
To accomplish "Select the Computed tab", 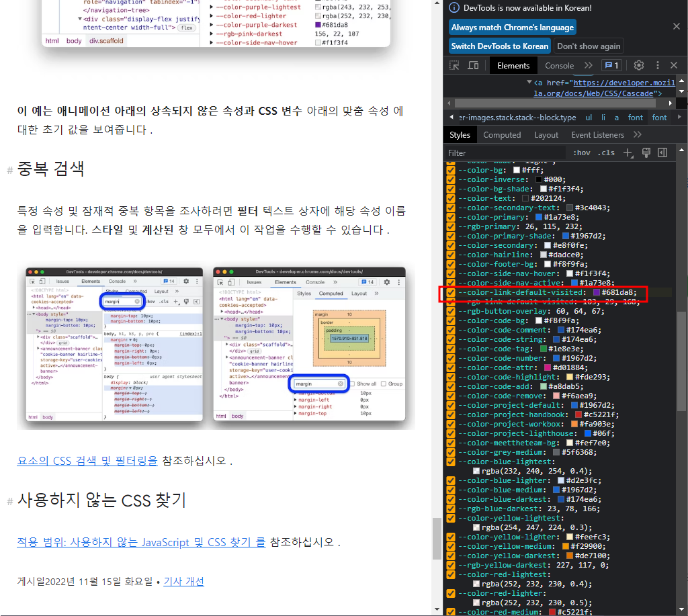I will pyautogui.click(x=502, y=135).
